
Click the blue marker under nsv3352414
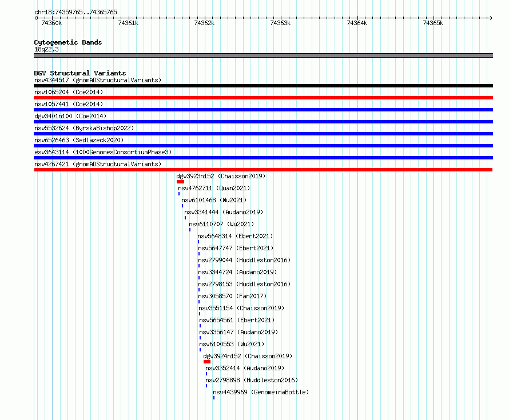coord(206,374)
